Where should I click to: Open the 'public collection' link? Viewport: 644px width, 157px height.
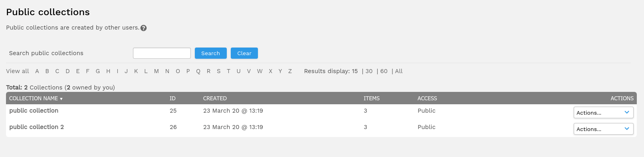pyautogui.click(x=34, y=111)
